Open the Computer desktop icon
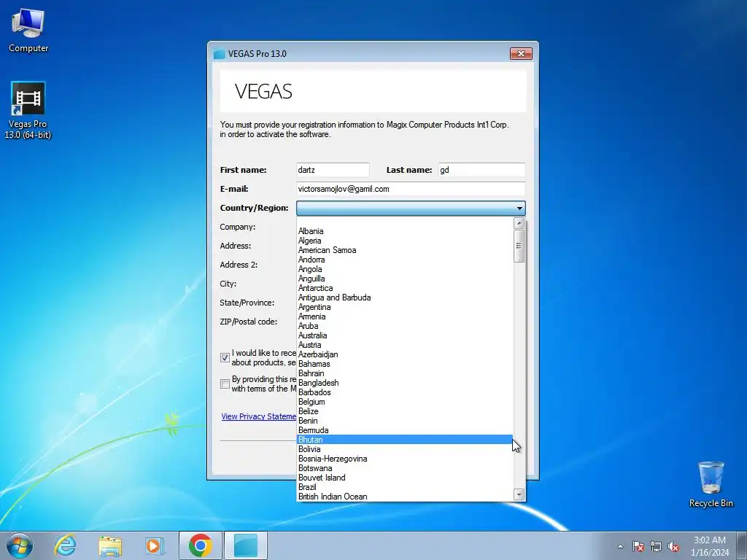The width and height of the screenshot is (747, 560). coord(28,29)
